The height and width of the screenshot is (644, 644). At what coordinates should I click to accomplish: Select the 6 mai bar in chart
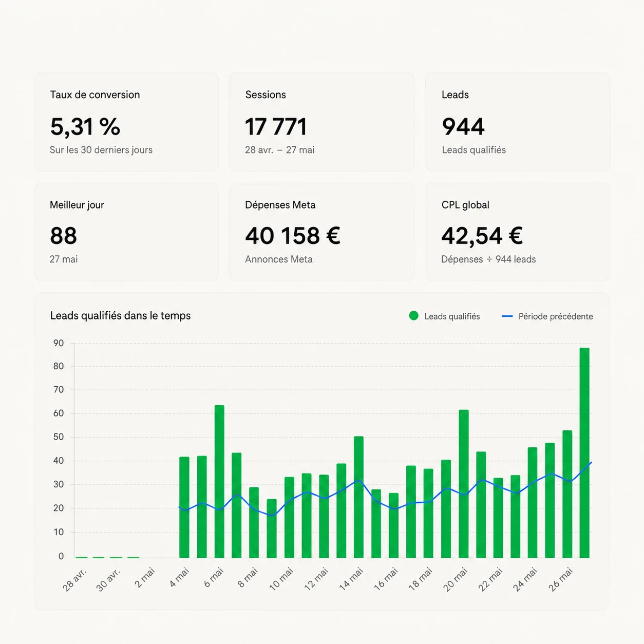[219, 481]
